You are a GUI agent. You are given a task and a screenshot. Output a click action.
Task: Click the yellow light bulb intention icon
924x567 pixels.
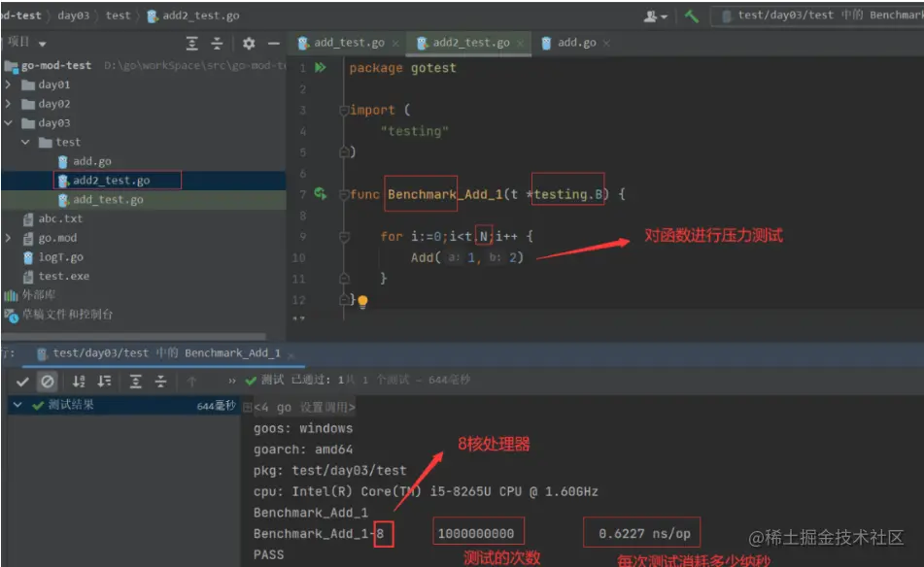point(363,301)
